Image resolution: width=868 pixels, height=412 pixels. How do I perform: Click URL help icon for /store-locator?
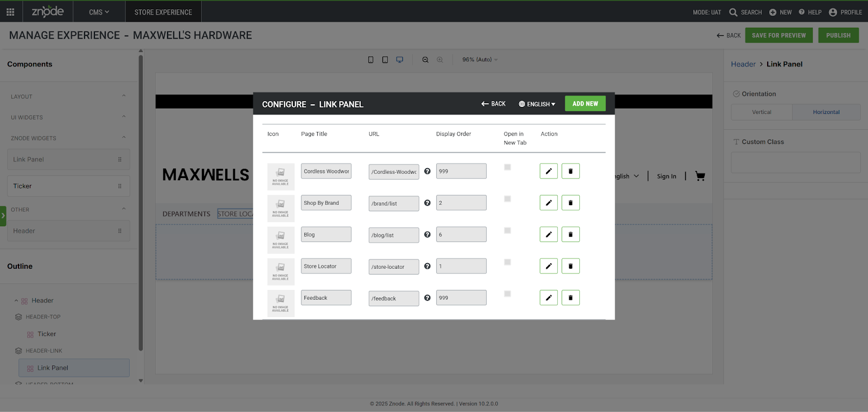tap(427, 266)
